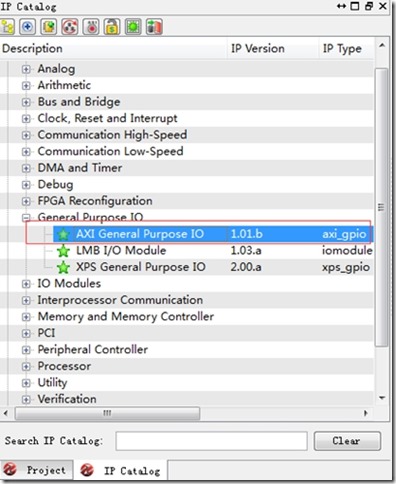The height and width of the screenshot is (484, 396).
Task: Click the vertical scrollbar up arrow
Action: pyautogui.click(x=382, y=45)
